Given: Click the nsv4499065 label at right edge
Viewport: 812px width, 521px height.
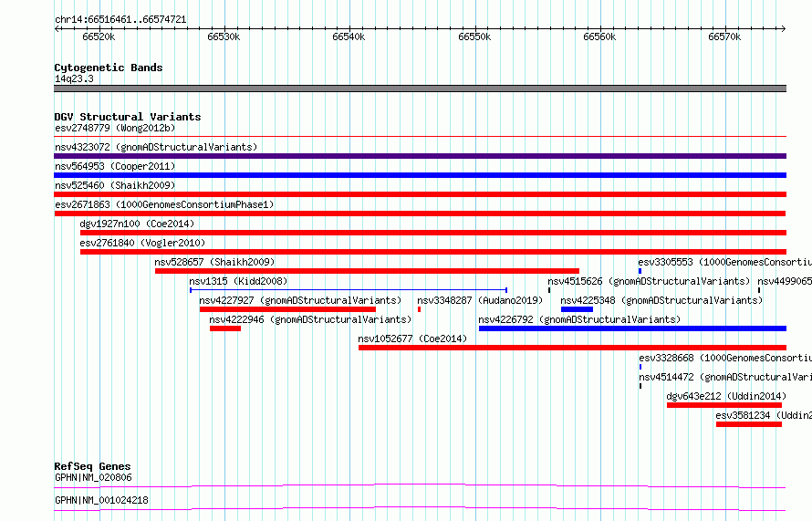Looking at the screenshot, I should (785, 281).
